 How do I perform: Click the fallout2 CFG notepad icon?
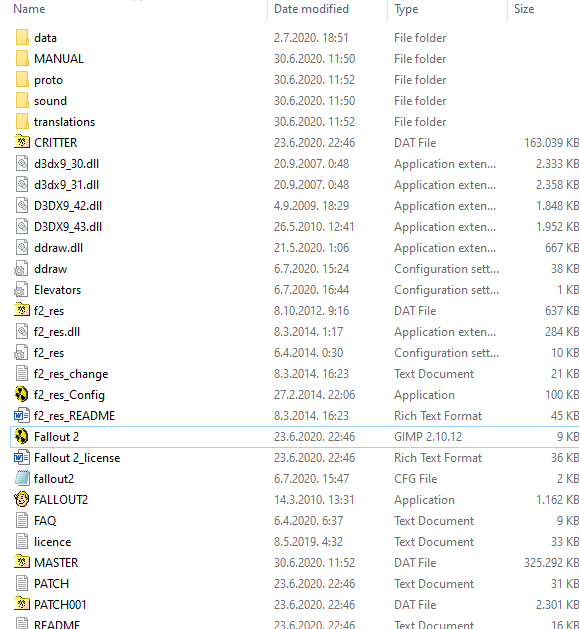point(22,478)
